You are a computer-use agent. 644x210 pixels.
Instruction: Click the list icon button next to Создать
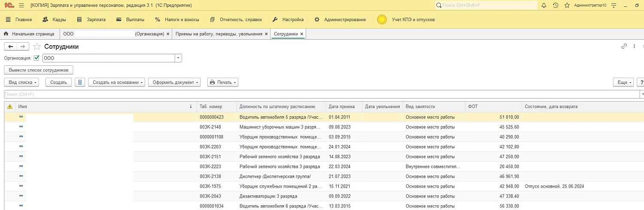pyautogui.click(x=80, y=82)
